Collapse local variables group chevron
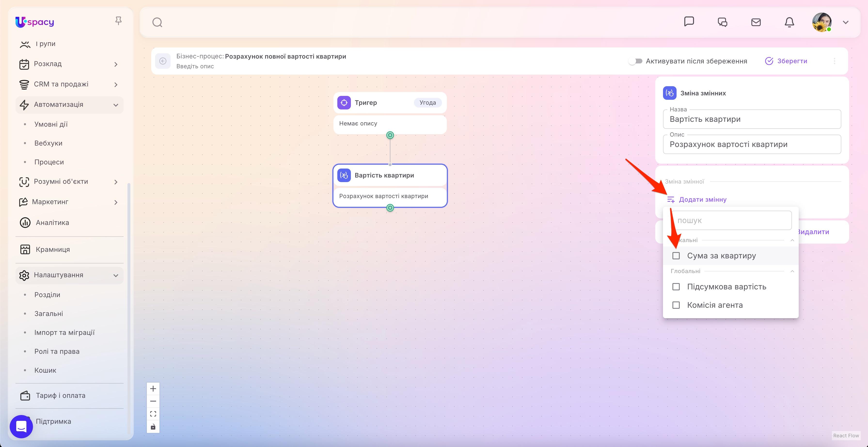The width and height of the screenshot is (868, 447). [792, 240]
